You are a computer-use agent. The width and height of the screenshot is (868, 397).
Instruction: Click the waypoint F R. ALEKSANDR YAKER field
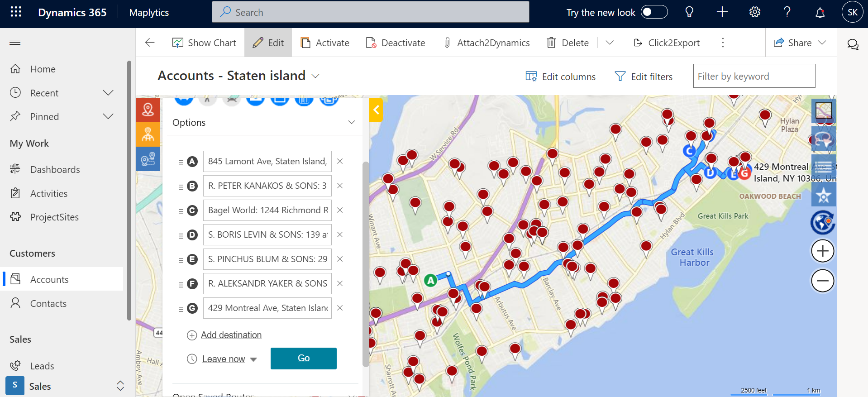pos(267,283)
